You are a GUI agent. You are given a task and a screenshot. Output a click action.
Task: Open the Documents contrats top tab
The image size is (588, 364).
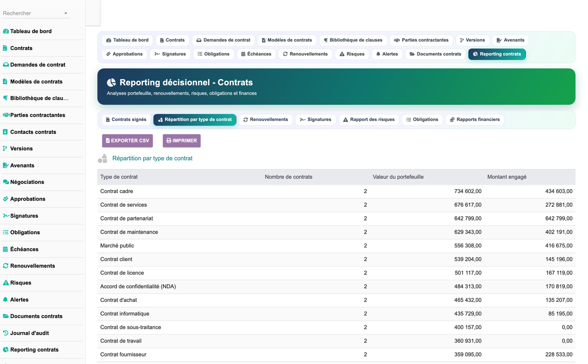435,54
